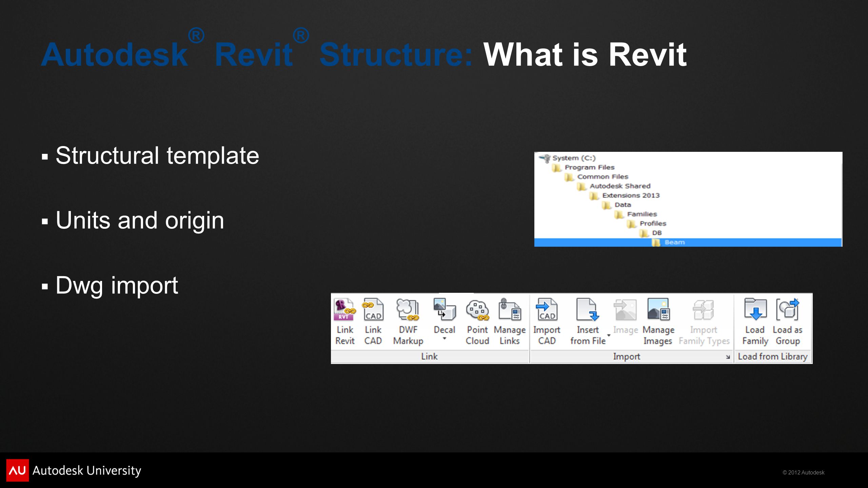
Task: Expand Insert from File dropdown arrow
Action: pos(609,336)
